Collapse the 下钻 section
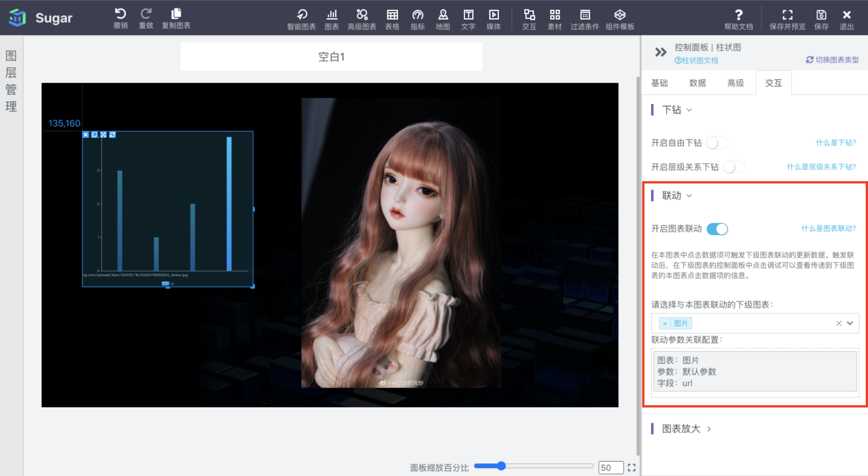The image size is (868, 476). [677, 110]
